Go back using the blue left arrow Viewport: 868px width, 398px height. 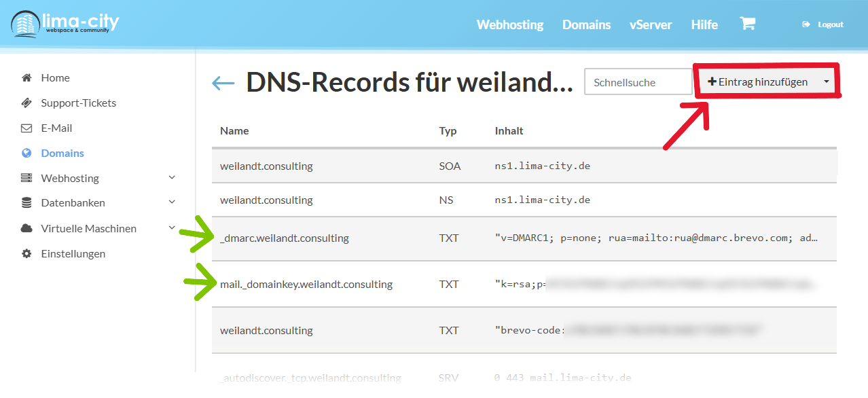point(223,84)
